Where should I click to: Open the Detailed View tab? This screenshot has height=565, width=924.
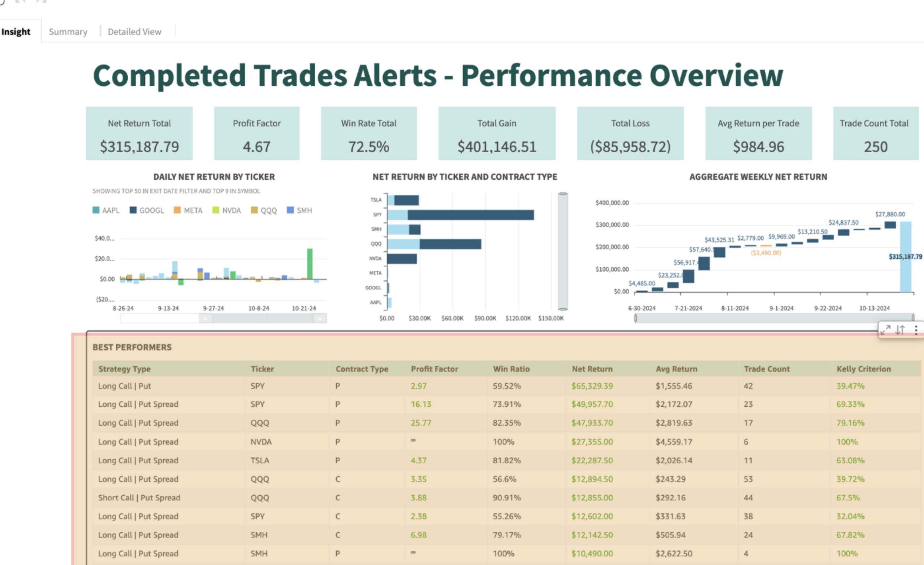[x=134, y=32]
